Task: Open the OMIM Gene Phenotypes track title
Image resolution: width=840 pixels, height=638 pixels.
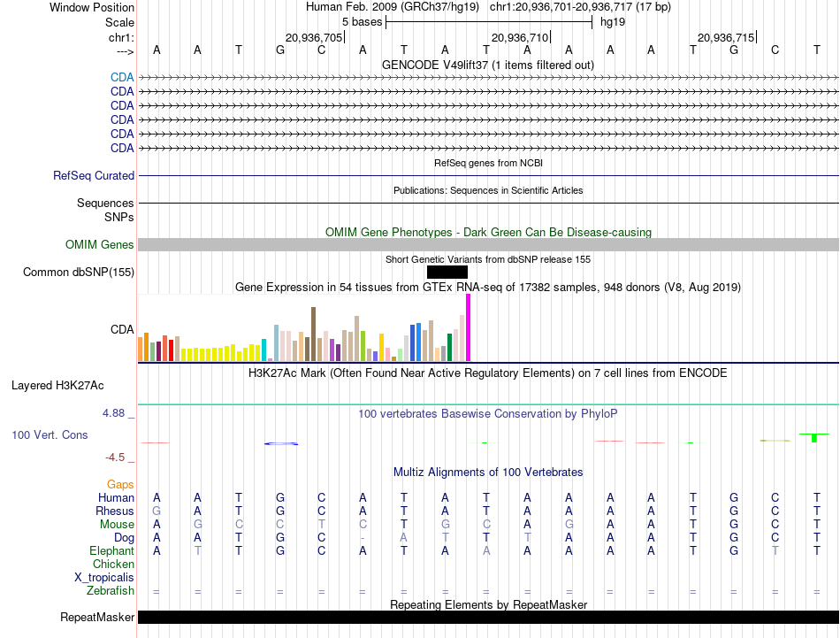Action: pos(488,232)
